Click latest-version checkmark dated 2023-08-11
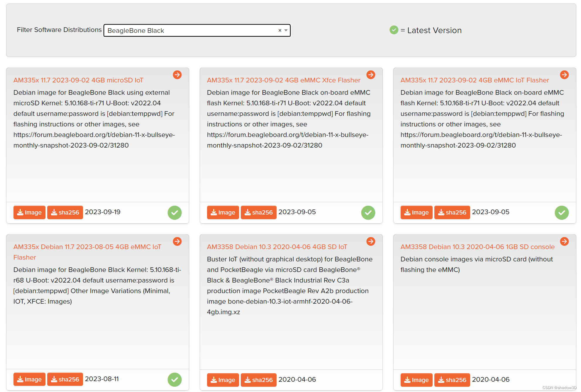This screenshot has width=581, height=392. (x=175, y=380)
